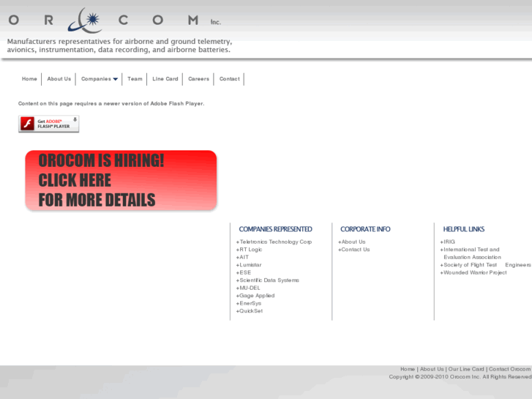Open the Team menu item
Screen dimensions: 532x399
(135, 79)
